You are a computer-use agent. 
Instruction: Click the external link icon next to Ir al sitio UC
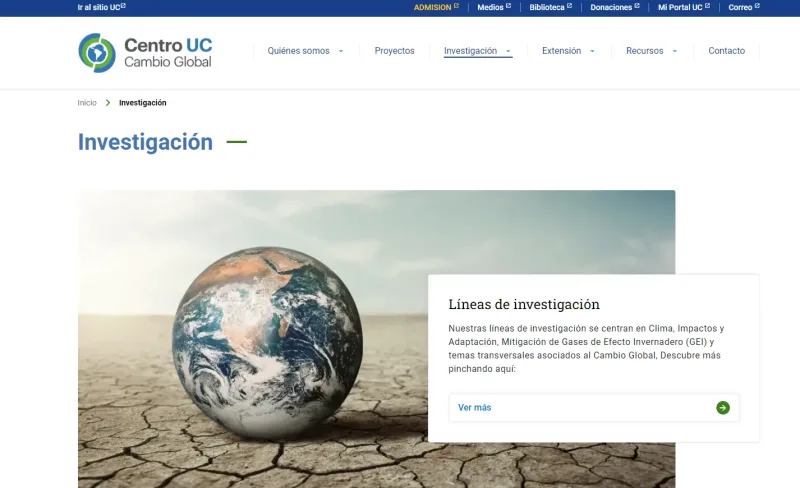coord(123,6)
